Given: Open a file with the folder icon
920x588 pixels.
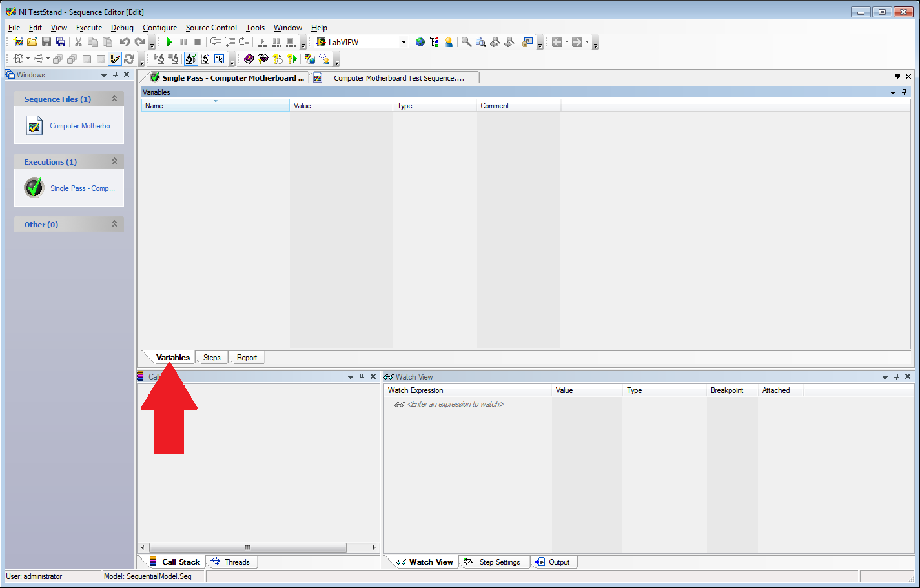Looking at the screenshot, I should point(32,42).
